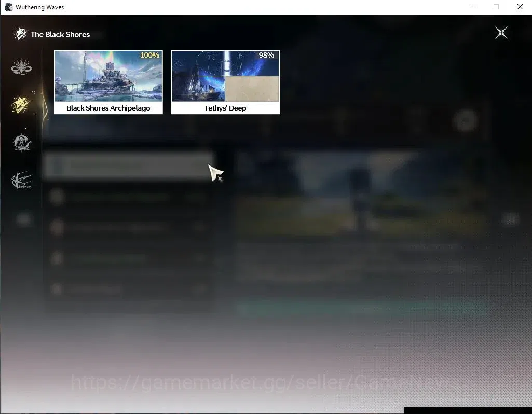Select the first region emblem in the sidebar
This screenshot has width=532, height=414.
click(x=21, y=66)
